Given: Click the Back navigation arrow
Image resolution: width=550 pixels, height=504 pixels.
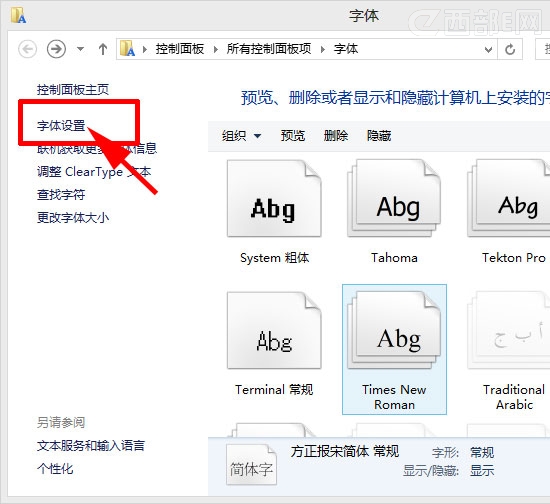Looking at the screenshot, I should pos(27,49).
